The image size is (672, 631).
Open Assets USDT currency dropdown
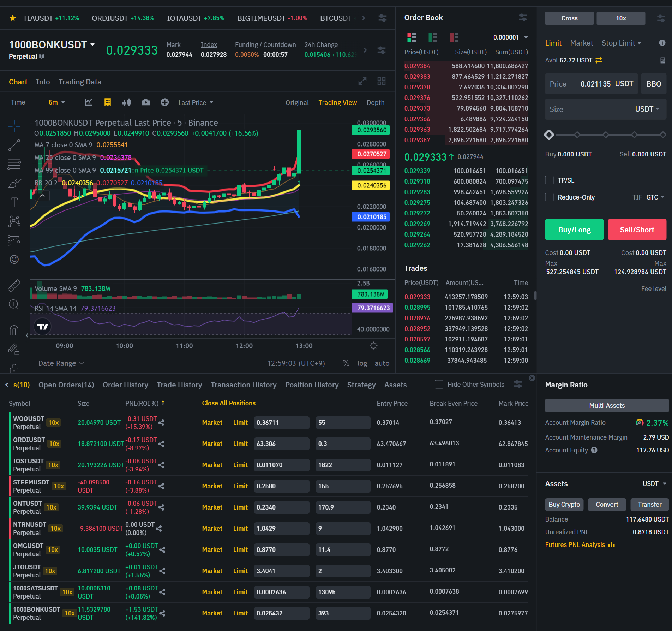tap(654, 483)
